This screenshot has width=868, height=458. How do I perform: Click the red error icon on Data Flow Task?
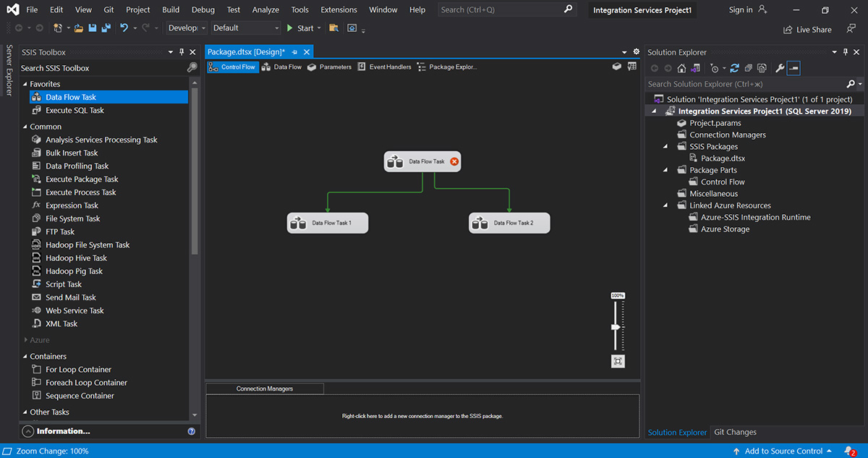click(x=454, y=161)
